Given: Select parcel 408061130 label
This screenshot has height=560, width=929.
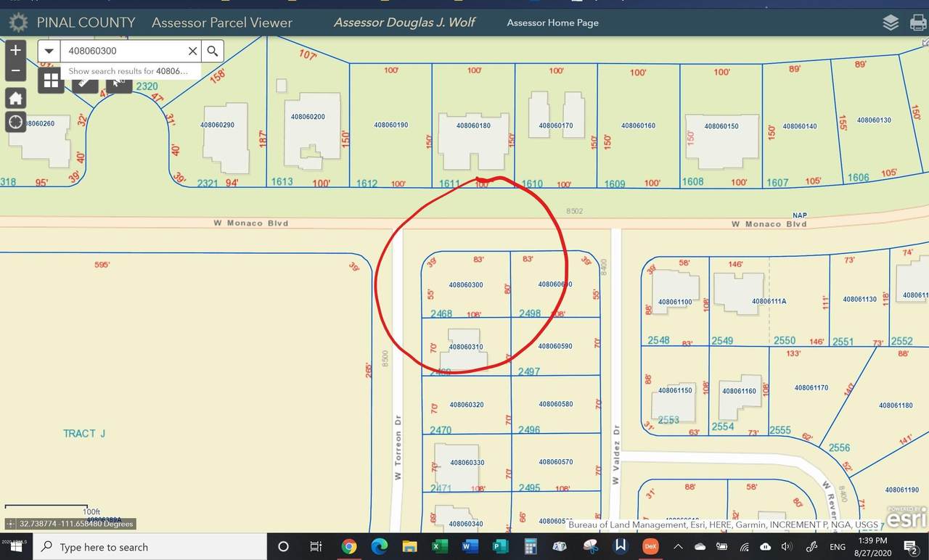Looking at the screenshot, I should (x=860, y=299).
